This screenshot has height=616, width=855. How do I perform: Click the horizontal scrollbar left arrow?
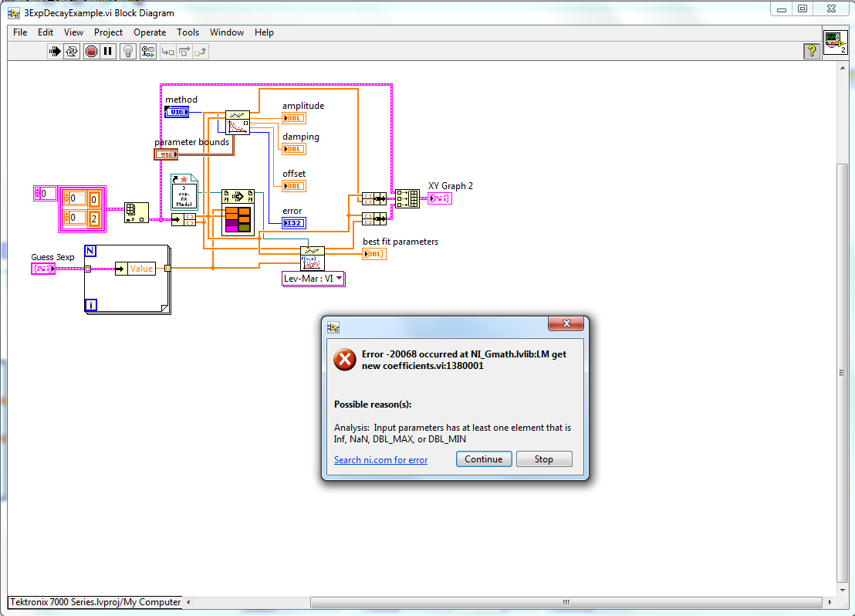[188, 602]
